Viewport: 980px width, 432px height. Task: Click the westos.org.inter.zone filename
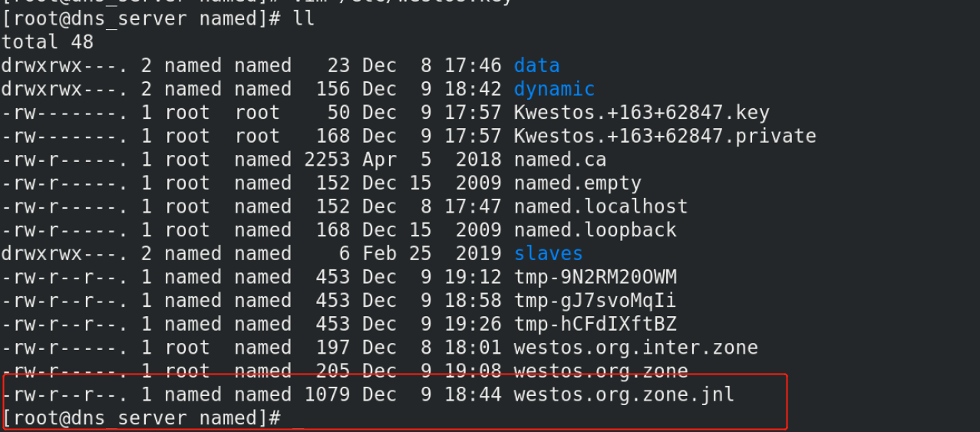pyautogui.click(x=635, y=348)
